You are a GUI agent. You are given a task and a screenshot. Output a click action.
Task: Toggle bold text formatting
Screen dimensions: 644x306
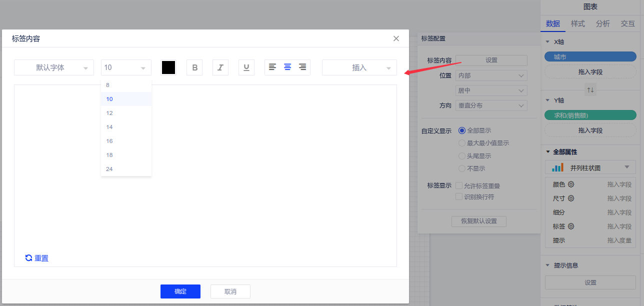(x=194, y=67)
